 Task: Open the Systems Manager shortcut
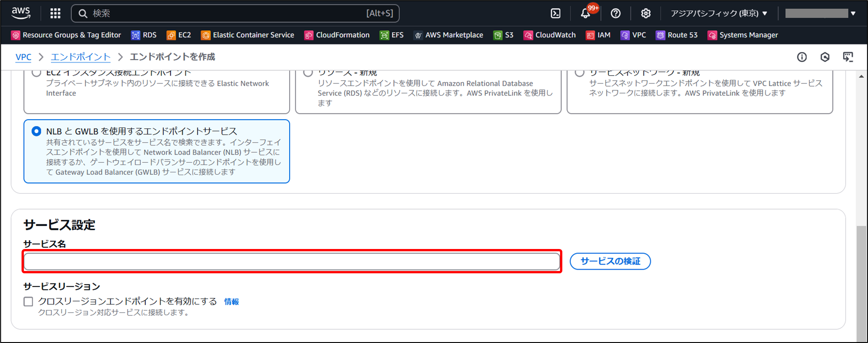pos(743,35)
